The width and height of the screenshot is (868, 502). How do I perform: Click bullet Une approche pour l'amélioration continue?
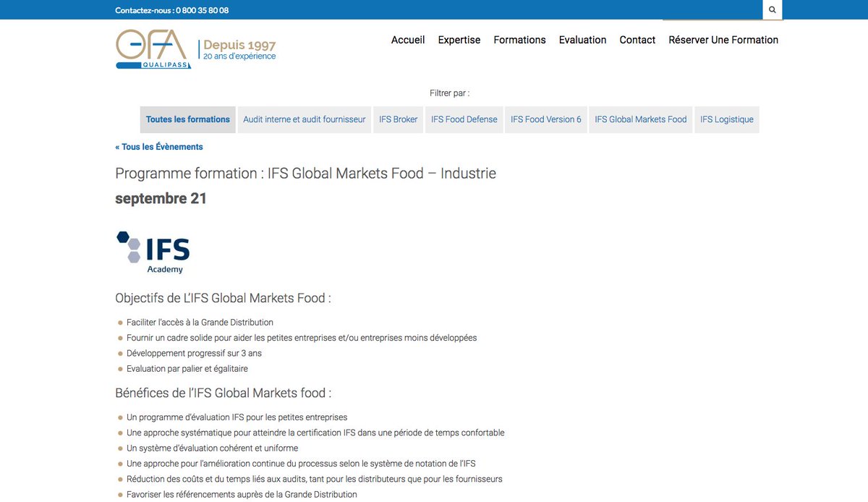tap(301, 464)
